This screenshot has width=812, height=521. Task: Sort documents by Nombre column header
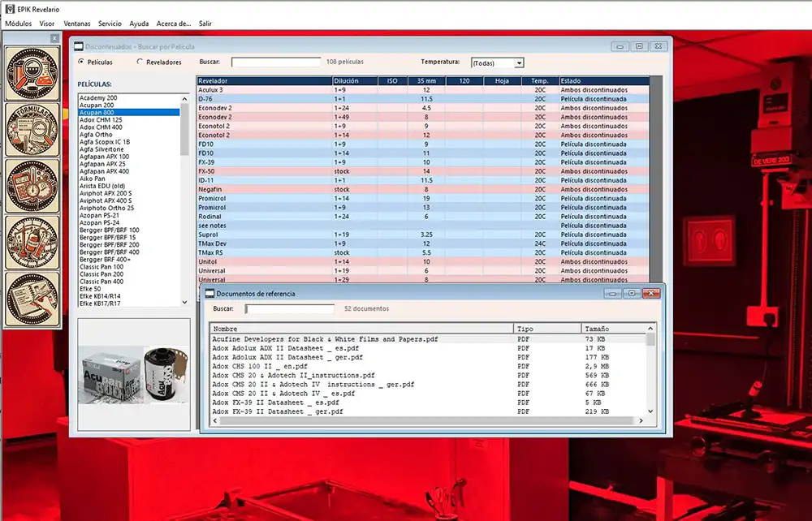point(361,329)
